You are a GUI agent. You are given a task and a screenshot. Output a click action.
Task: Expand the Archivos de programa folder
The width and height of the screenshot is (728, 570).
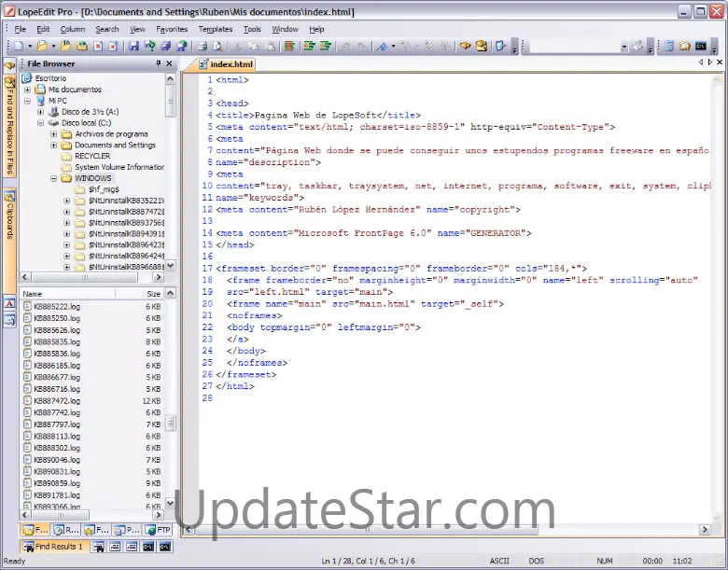pyautogui.click(x=54, y=134)
